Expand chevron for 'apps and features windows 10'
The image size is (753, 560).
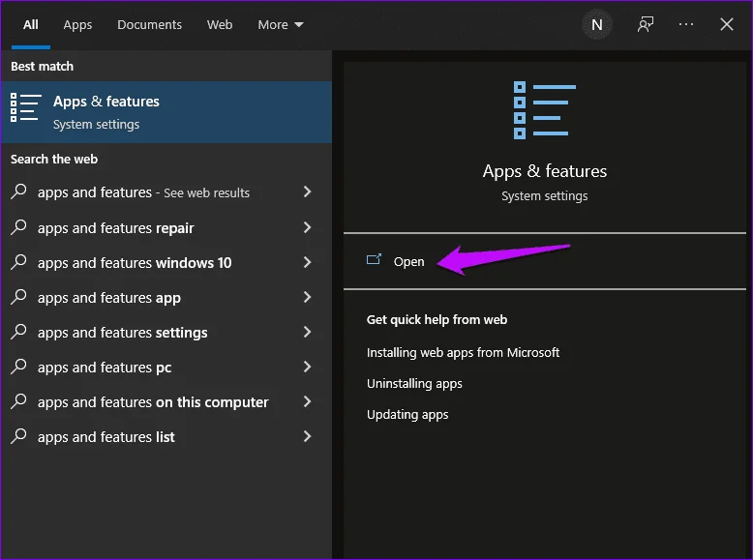point(308,262)
